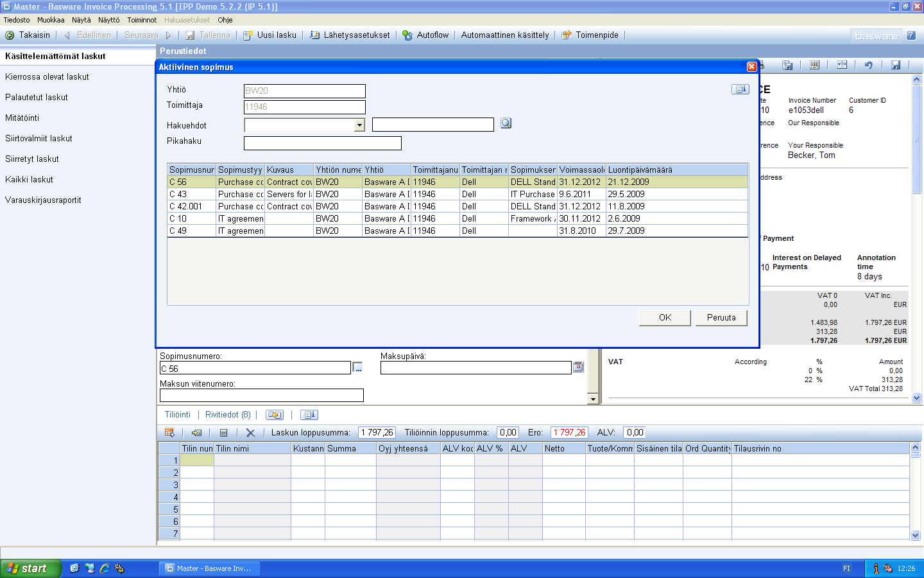924x578 pixels.
Task: Open the Hakuehdot dropdown list
Action: (359, 125)
